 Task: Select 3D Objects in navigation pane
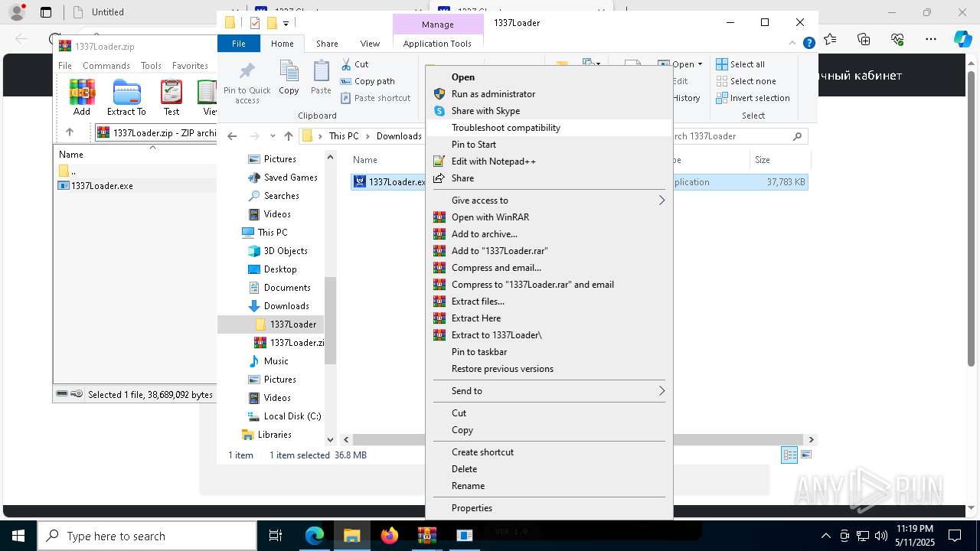277,251
